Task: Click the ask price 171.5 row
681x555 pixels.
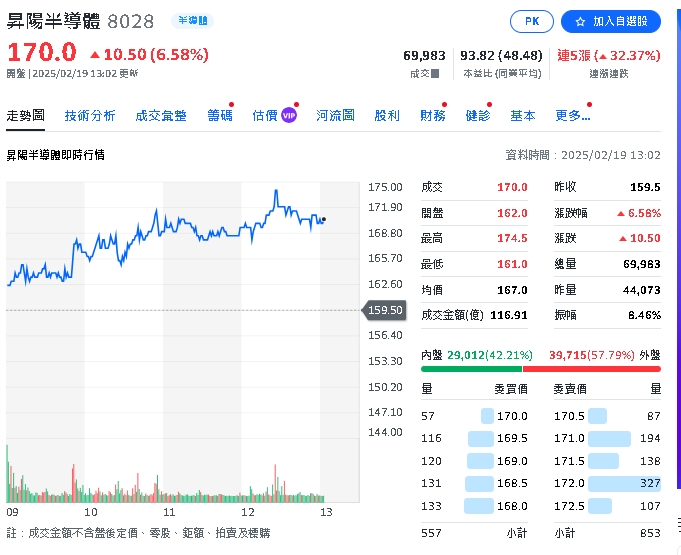Action: (x=607, y=461)
